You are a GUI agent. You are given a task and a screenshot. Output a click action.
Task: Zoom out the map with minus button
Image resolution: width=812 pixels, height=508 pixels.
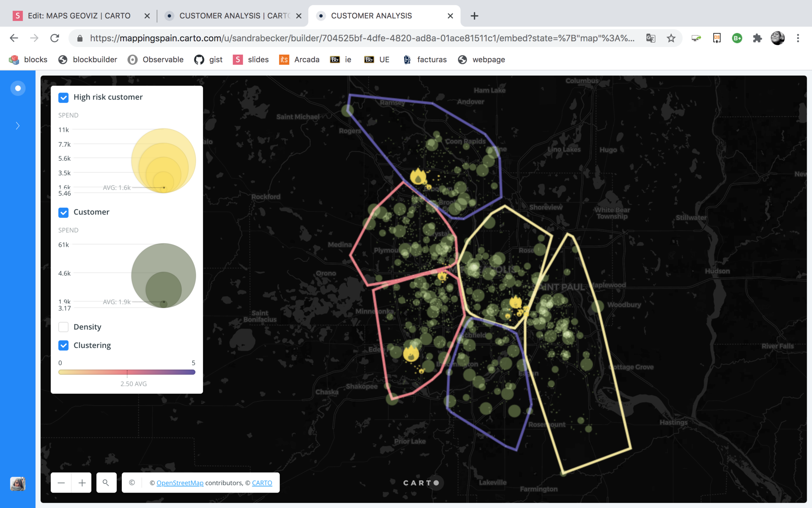tap(61, 483)
